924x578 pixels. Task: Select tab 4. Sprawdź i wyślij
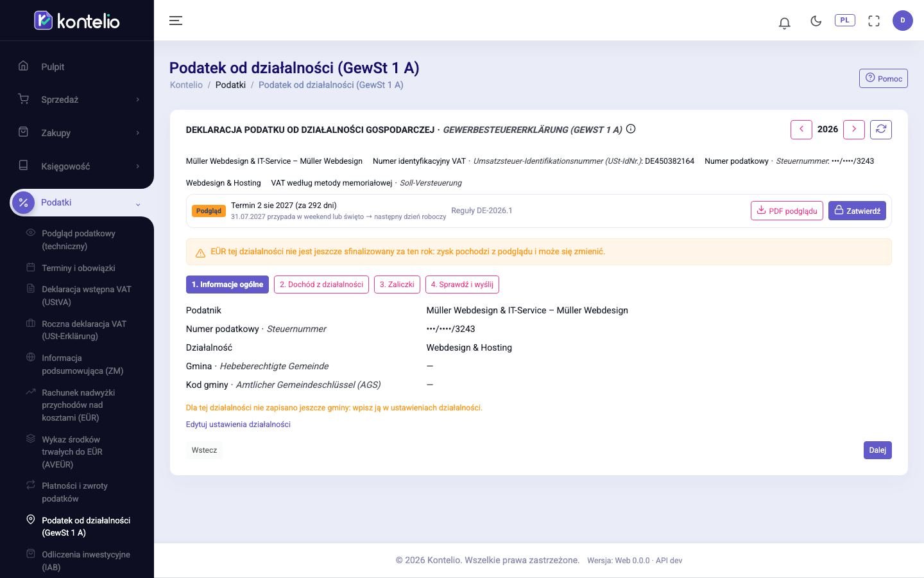[462, 285]
